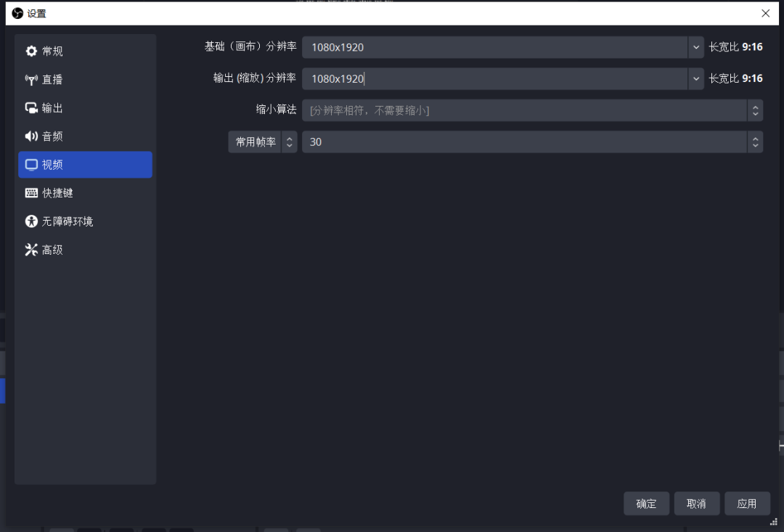This screenshot has height=532, width=784.
Task: Close the 设置 dialog window
Action: (765, 13)
